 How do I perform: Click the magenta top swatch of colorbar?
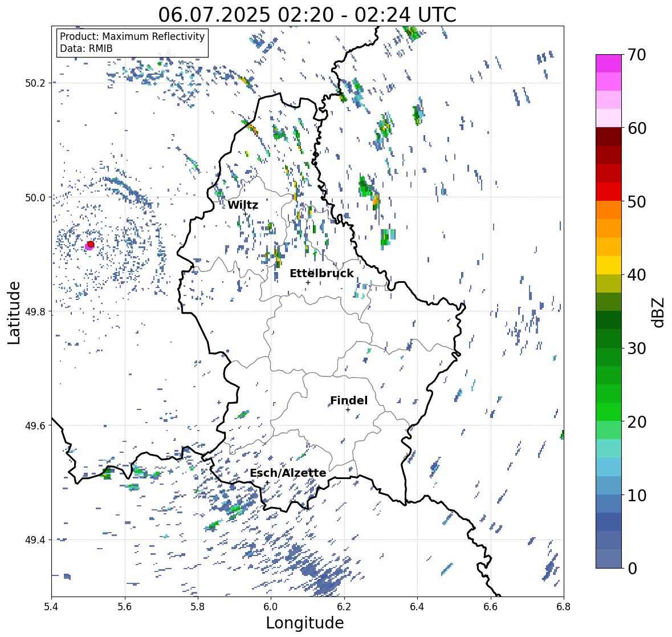click(609, 63)
